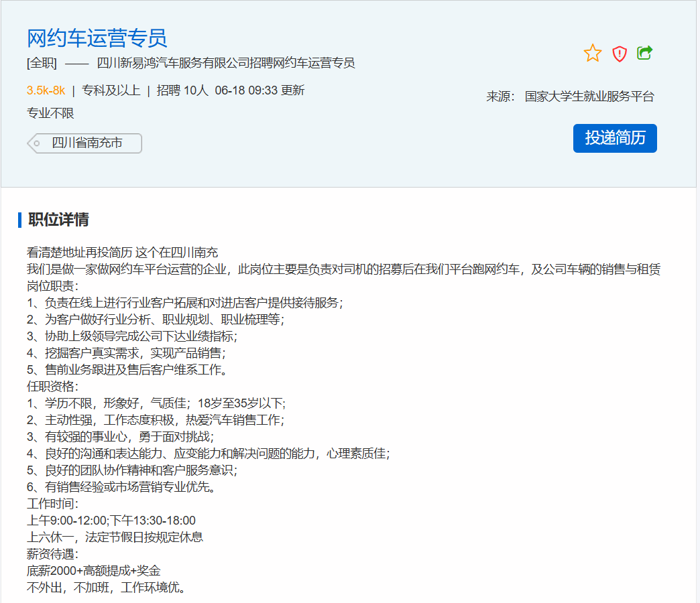This screenshot has height=603, width=700.
Task: Click the [全职] job type label
Action: coord(42,64)
